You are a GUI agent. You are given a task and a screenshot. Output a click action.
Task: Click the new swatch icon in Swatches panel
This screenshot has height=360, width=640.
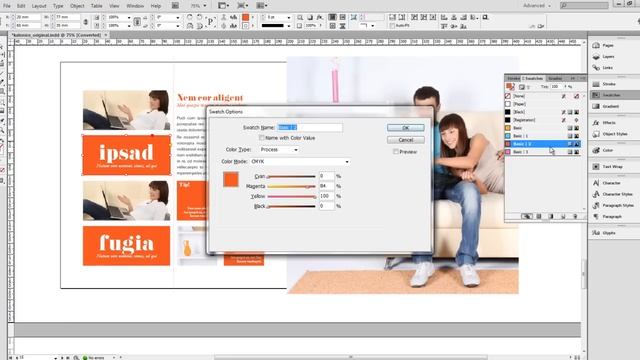coord(563,216)
